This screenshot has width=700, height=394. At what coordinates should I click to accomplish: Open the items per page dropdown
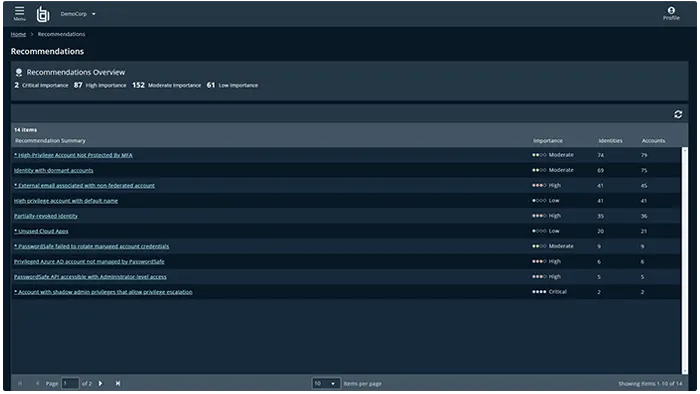point(325,383)
